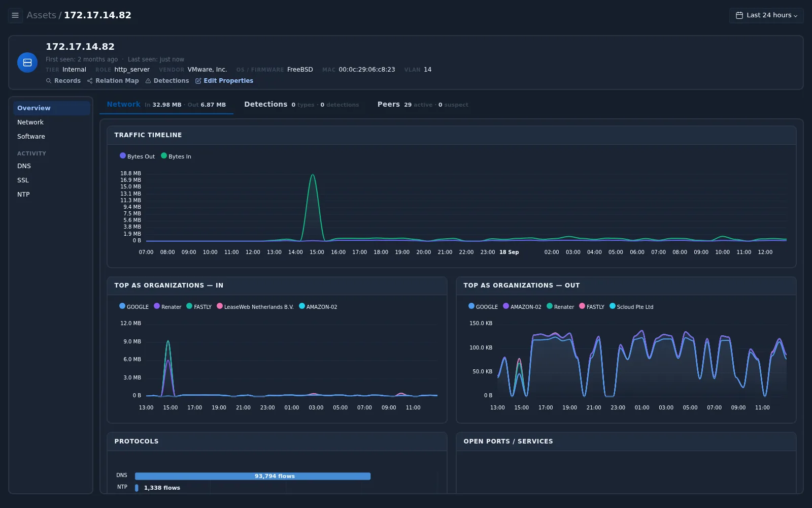Open the hamburger menu

[x=15, y=15]
